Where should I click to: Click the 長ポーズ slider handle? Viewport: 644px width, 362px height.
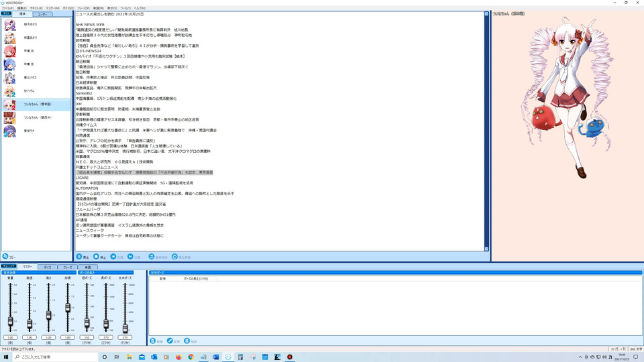(x=106, y=324)
